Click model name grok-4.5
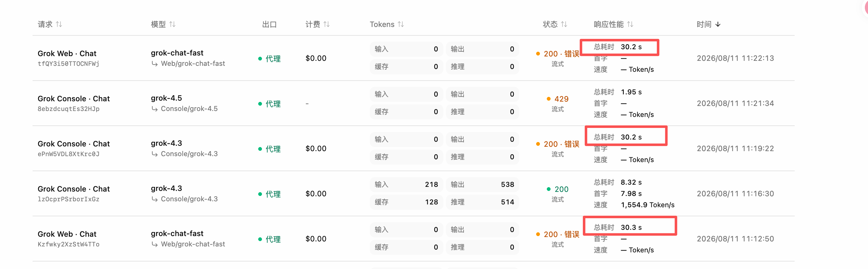The image size is (868, 269). (166, 98)
